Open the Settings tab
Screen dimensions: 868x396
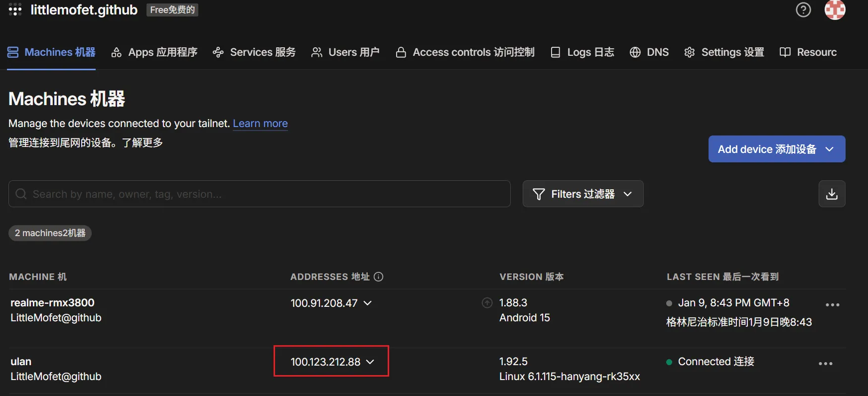pos(724,52)
